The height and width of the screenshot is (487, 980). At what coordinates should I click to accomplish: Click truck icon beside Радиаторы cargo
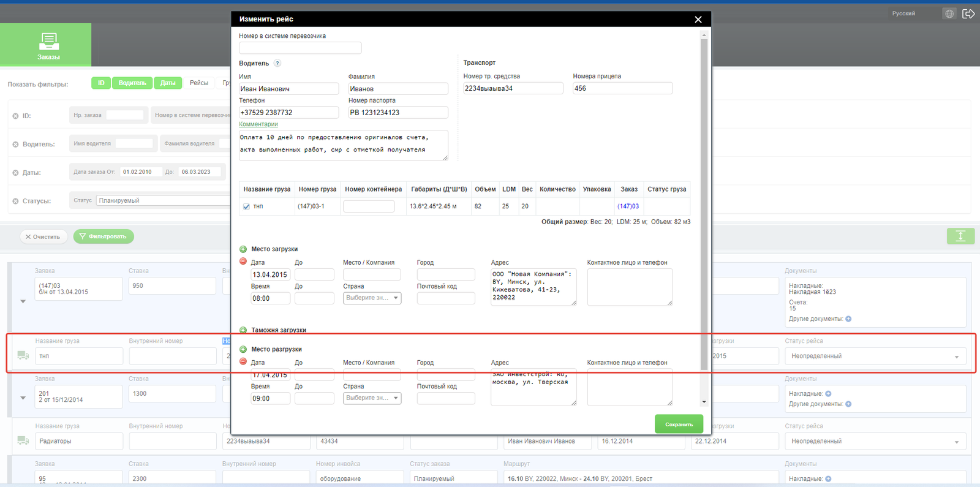click(23, 440)
